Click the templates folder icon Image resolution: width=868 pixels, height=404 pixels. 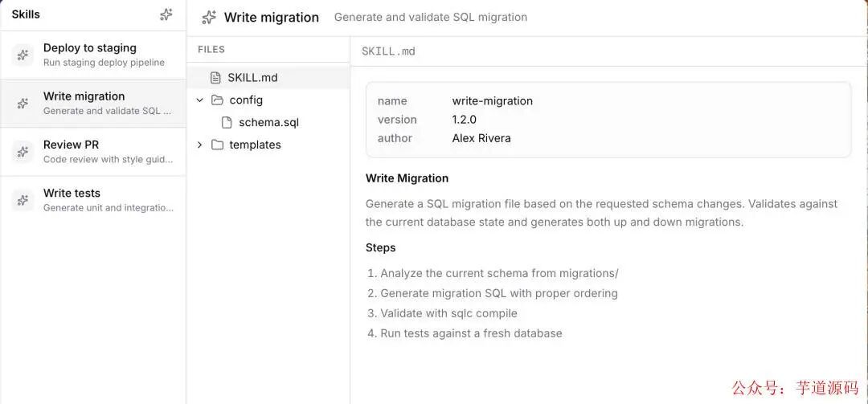(218, 145)
